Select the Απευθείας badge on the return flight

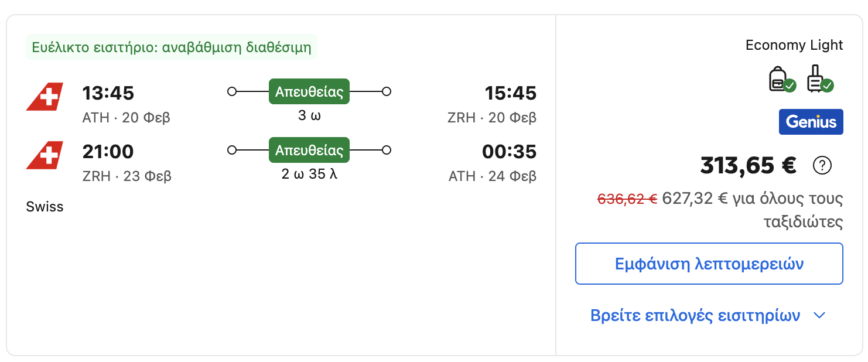(309, 149)
